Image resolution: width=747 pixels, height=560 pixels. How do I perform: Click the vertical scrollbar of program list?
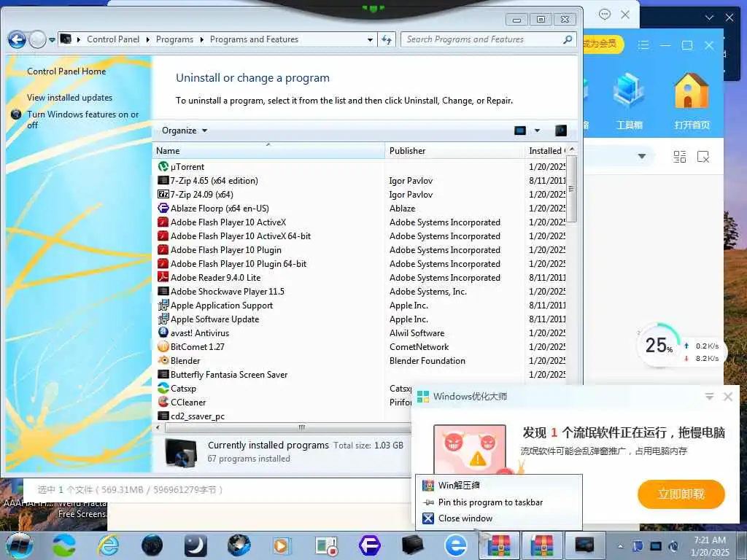572,189
